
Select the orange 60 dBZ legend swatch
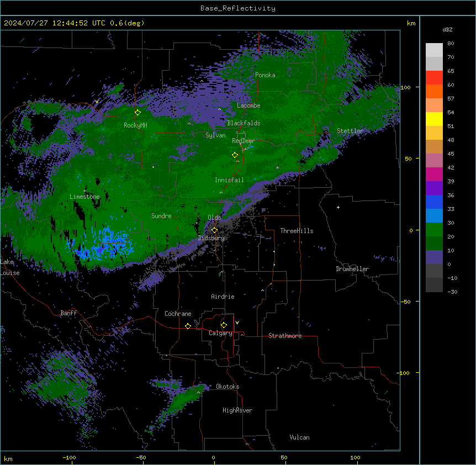[434, 91]
